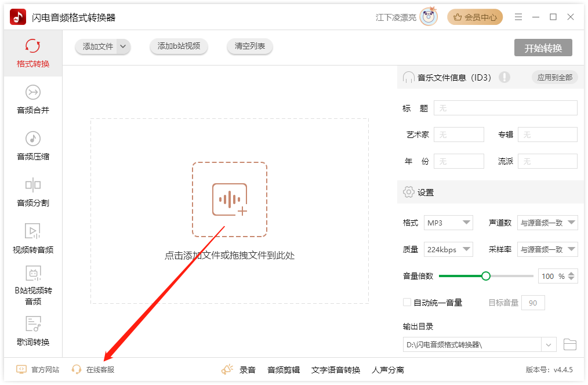Viewport: 588px width, 385px height.
Task: Click the ID3 info warning icon
Action: [x=504, y=77]
